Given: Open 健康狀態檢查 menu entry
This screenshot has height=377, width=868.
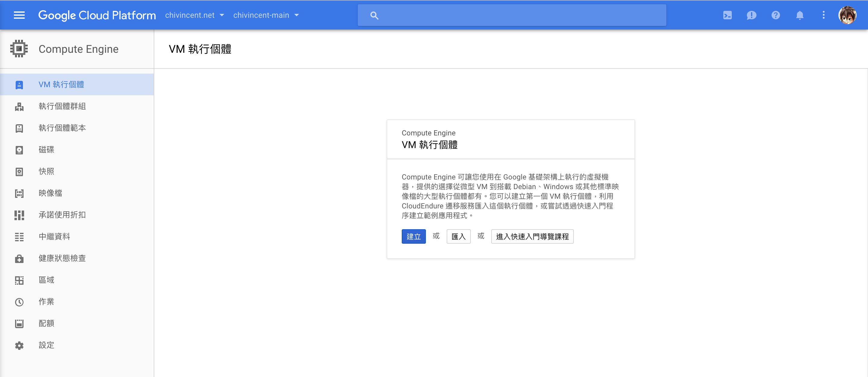Looking at the screenshot, I should (x=77, y=259).
